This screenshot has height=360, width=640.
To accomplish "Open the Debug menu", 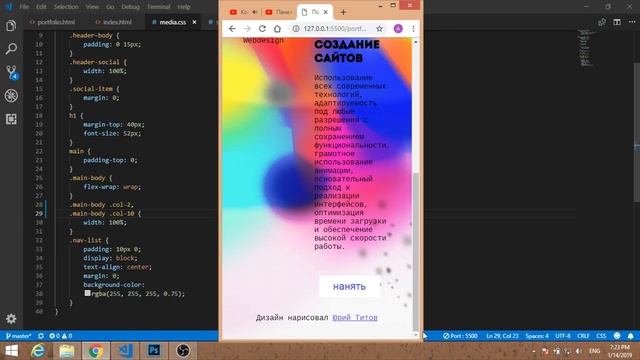I will click(x=130, y=7).
